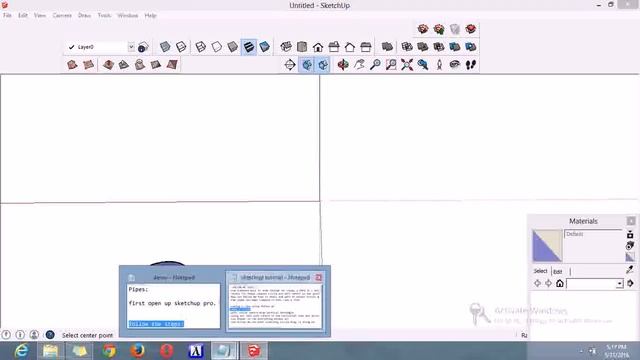Image resolution: width=640 pixels, height=360 pixels.
Task: Click the Default material name field
Action: click(x=593, y=234)
